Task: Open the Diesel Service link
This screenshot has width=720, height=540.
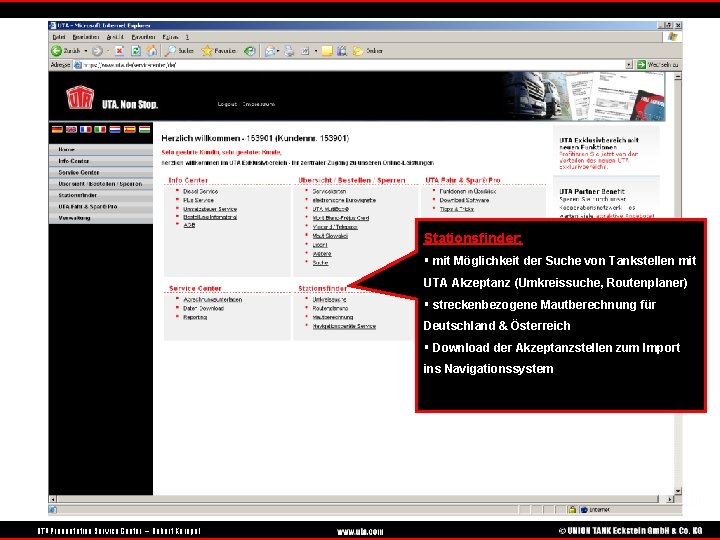Action: tap(201, 191)
